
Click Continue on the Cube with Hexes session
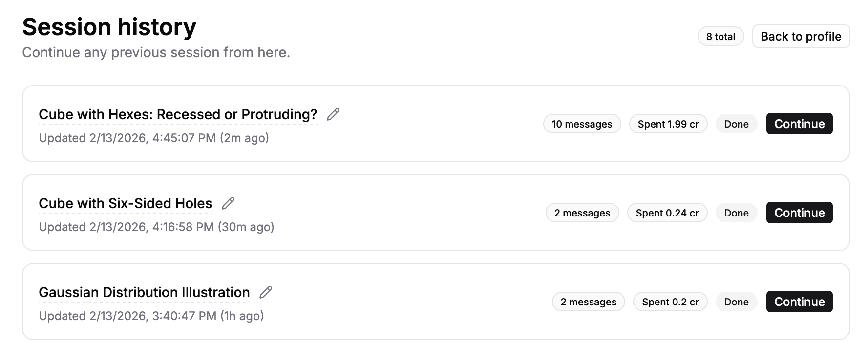(799, 124)
